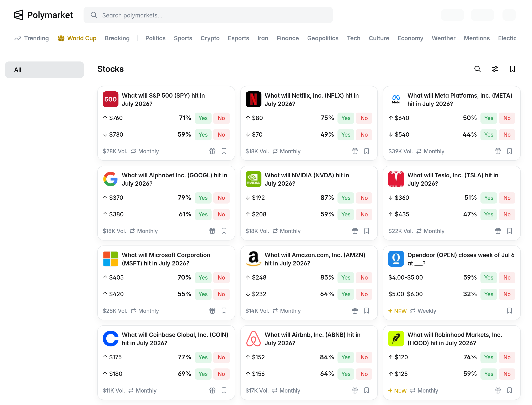Screen dimensions: 532x405
Task: Select the All filter in sidebar
Action: click(x=44, y=70)
